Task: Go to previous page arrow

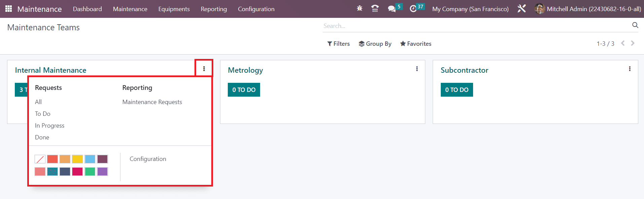Action: (x=623, y=43)
